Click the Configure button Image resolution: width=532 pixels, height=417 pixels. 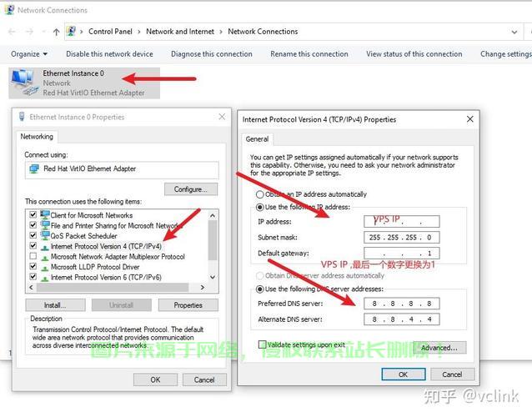point(191,189)
